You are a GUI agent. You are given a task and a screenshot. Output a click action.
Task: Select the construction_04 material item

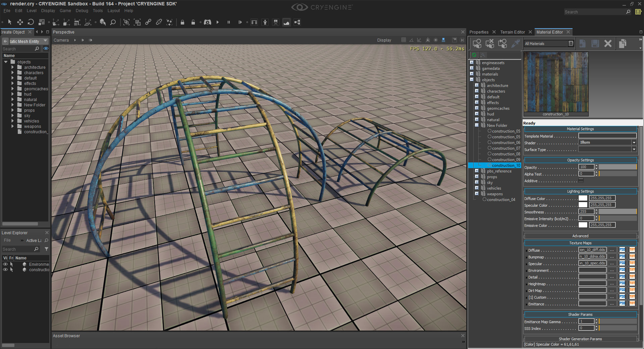[501, 199]
